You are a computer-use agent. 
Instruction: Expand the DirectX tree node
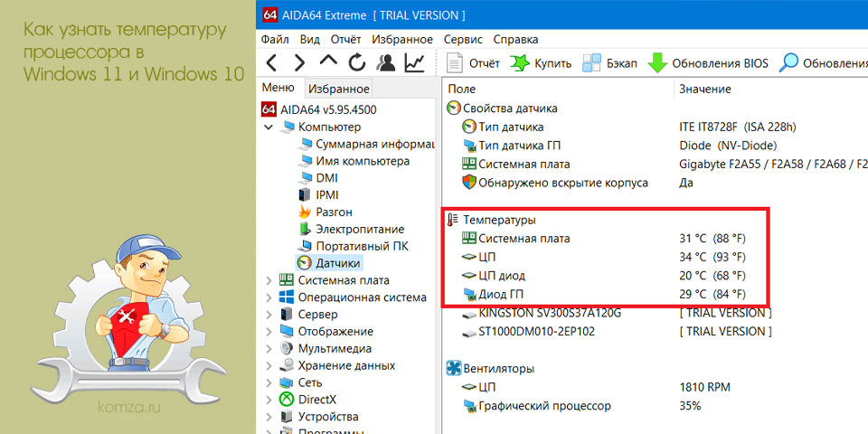(269, 400)
